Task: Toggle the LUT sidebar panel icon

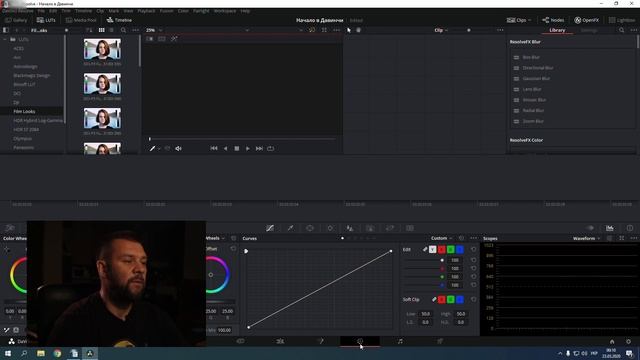Action: [6, 30]
